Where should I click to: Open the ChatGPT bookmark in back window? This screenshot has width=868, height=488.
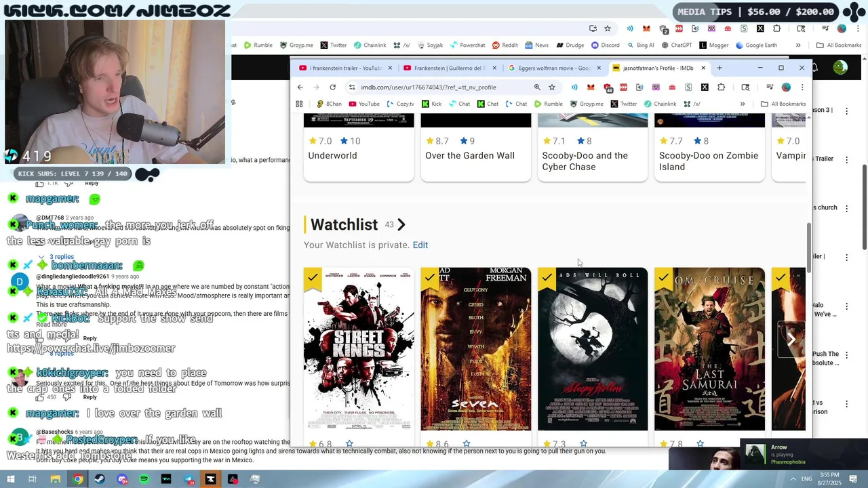(676, 45)
